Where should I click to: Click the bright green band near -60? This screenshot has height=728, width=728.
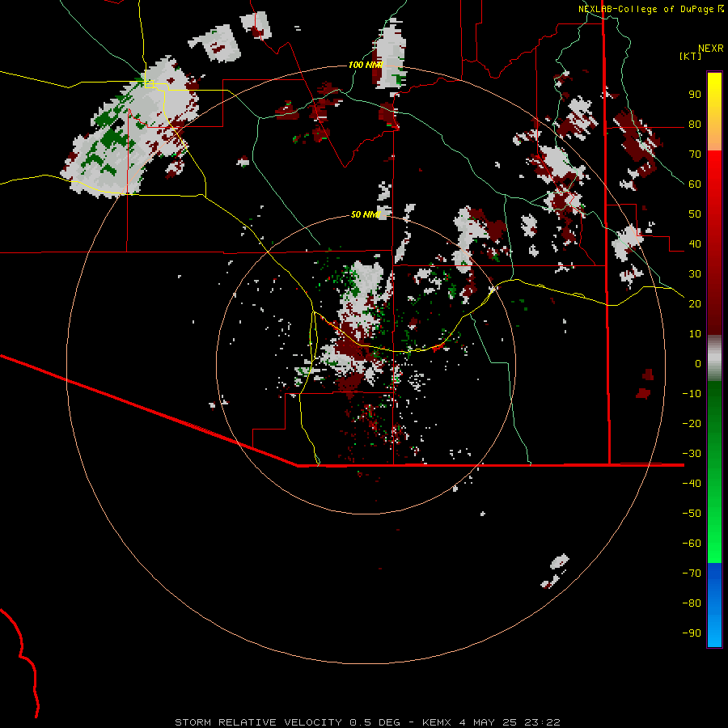click(714, 544)
